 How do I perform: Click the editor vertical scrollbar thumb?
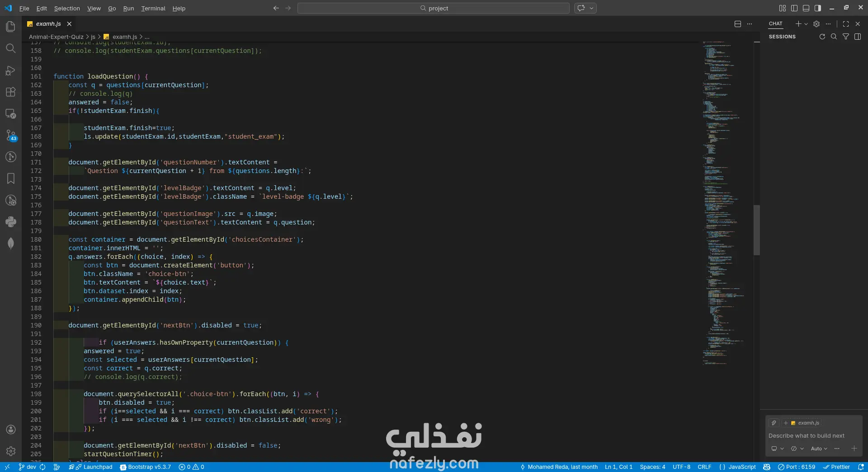[757, 230]
